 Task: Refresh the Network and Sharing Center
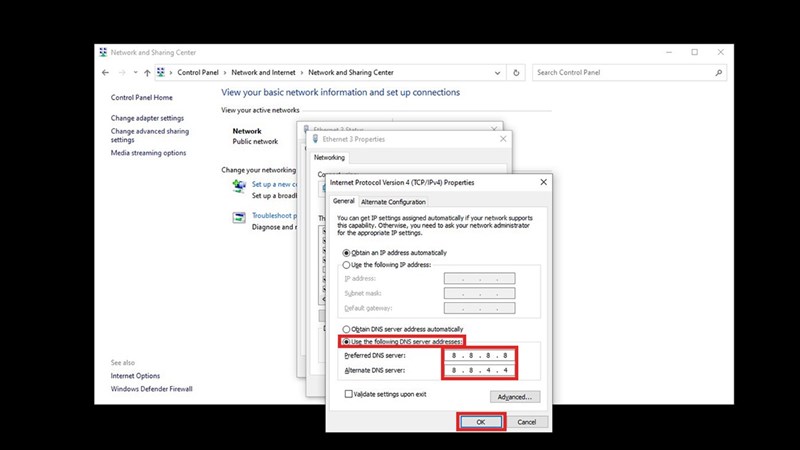tap(516, 72)
